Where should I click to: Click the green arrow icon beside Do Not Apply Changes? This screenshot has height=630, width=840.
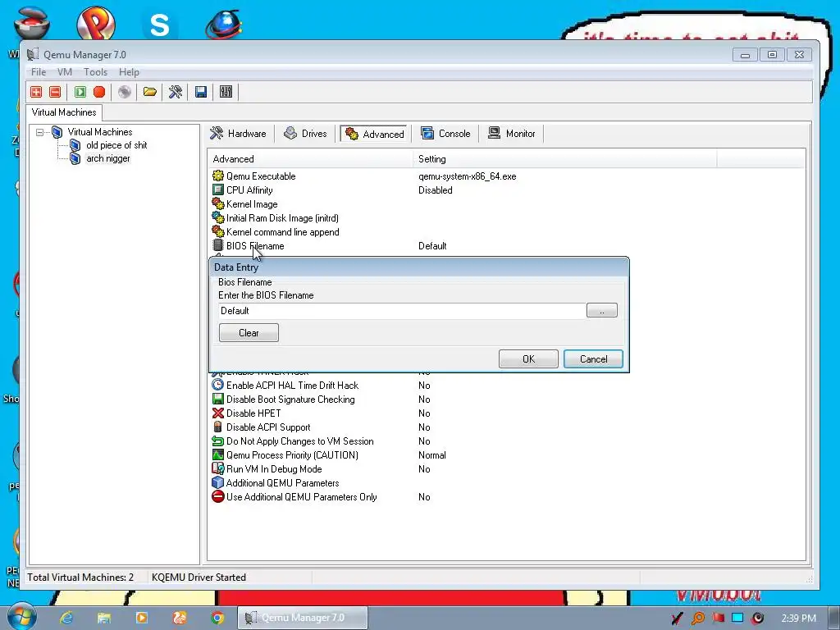218,441
